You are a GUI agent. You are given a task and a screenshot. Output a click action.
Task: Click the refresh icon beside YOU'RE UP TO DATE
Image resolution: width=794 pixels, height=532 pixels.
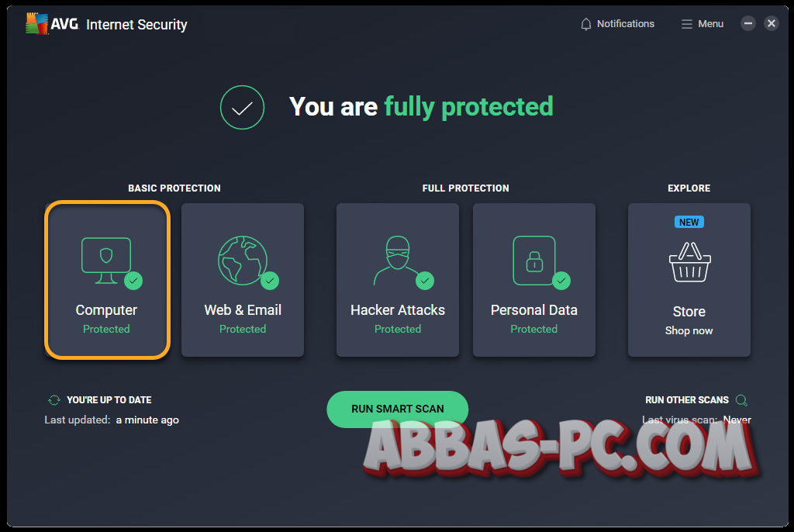click(x=54, y=399)
